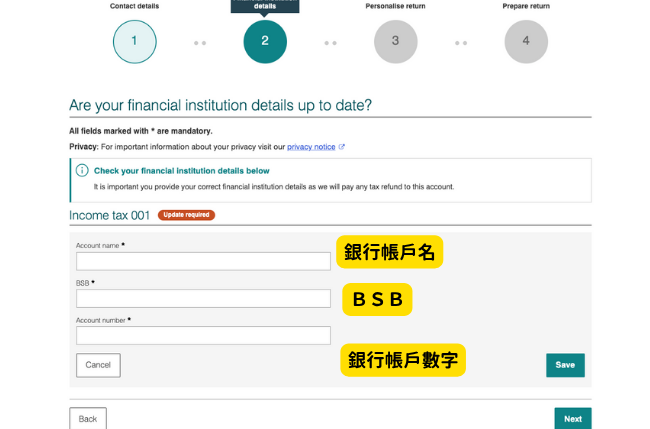Proceed with the Next button
Image resolution: width=650 pixels, height=429 pixels.
[572, 418]
